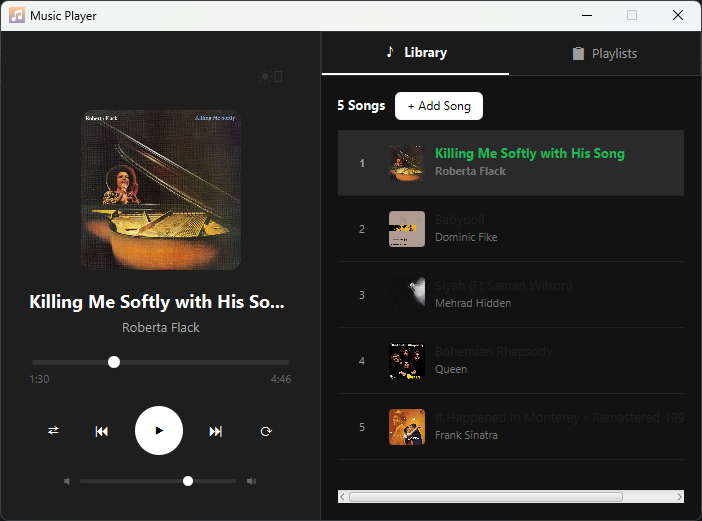Click the 5 Songs count label
This screenshot has height=521, width=702.
click(361, 106)
